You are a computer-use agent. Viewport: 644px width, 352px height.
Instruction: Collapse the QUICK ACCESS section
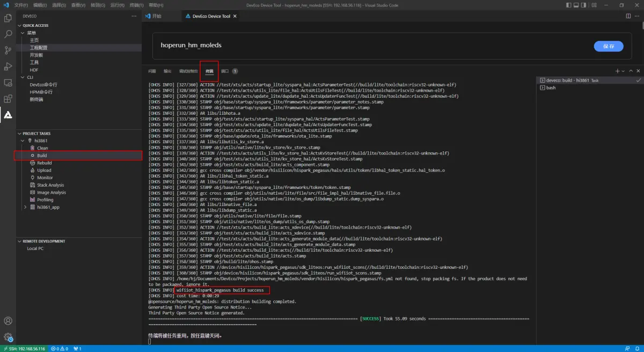pos(20,25)
